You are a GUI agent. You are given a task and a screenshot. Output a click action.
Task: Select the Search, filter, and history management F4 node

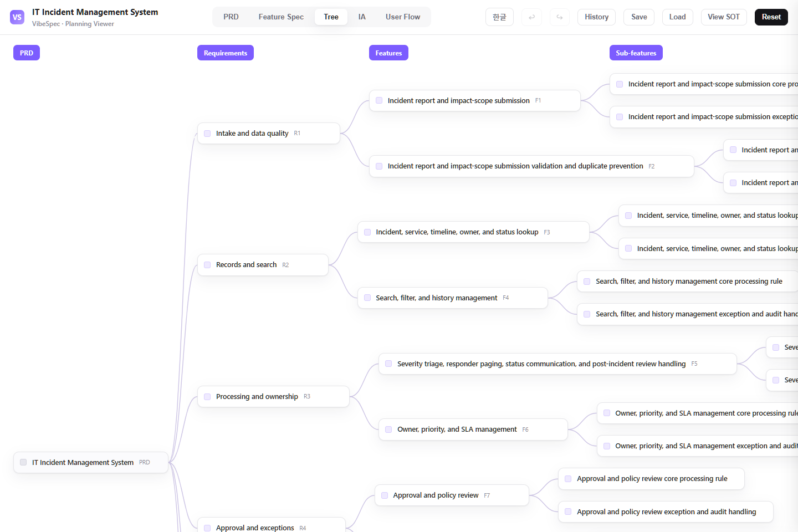[x=453, y=298]
